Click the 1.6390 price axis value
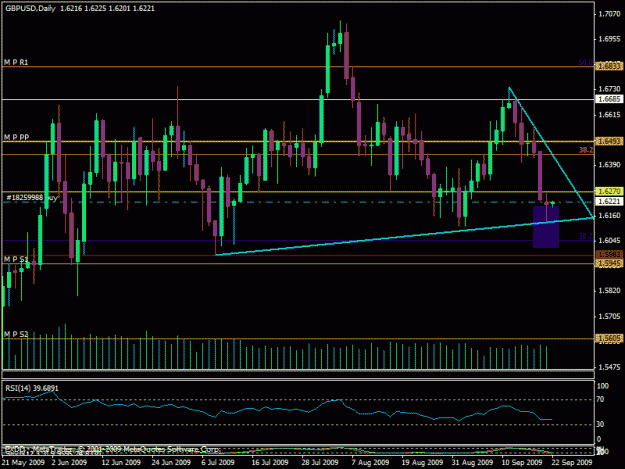This screenshot has width=625, height=469. pyautogui.click(x=609, y=165)
